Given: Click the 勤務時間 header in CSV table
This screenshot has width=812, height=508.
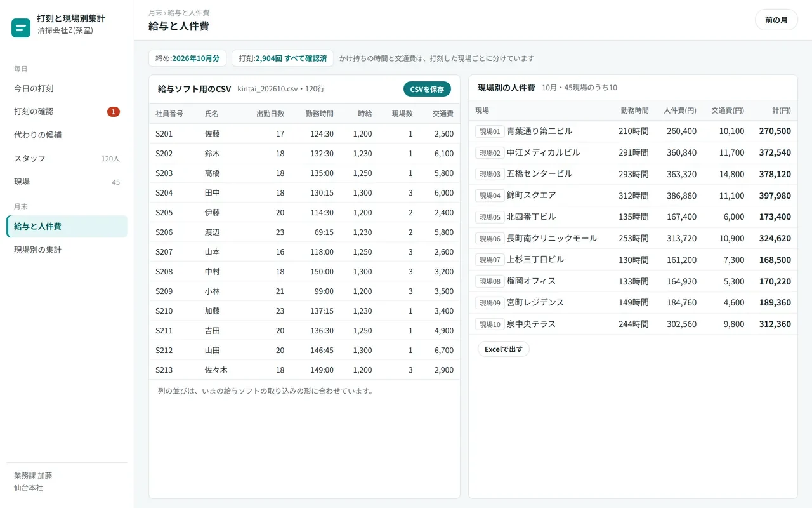Looking at the screenshot, I should [x=319, y=114].
